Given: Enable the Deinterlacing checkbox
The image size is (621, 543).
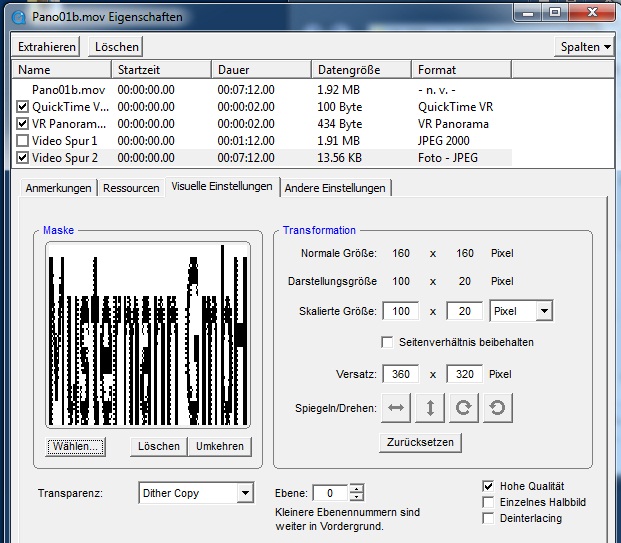Looking at the screenshot, I should [488, 518].
